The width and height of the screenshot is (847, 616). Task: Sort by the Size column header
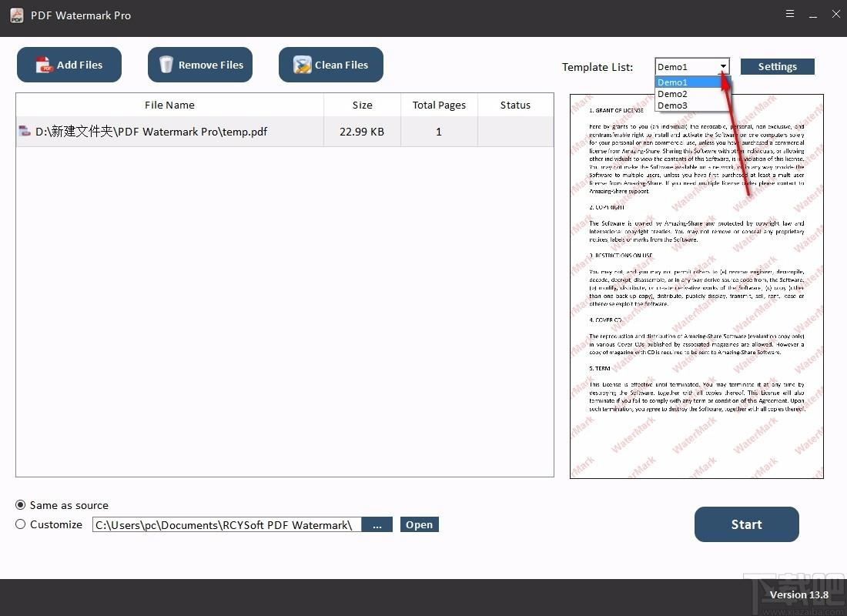click(363, 105)
